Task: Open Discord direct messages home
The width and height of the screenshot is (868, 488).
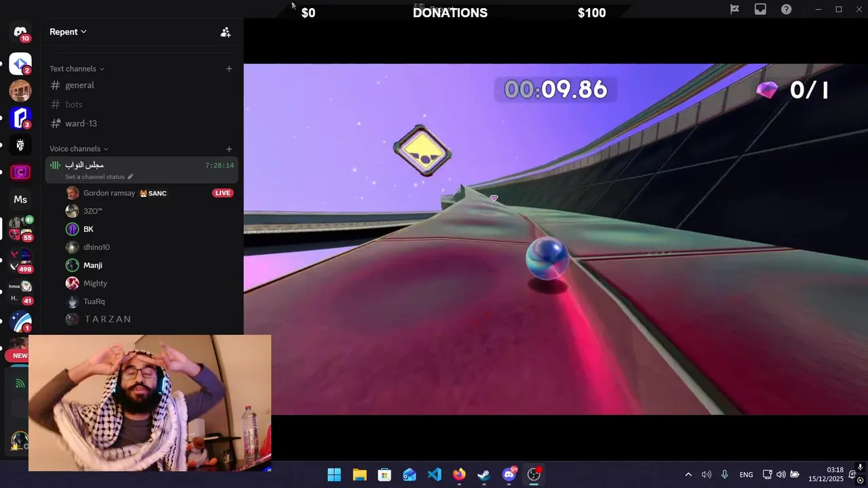Action: pyautogui.click(x=20, y=33)
